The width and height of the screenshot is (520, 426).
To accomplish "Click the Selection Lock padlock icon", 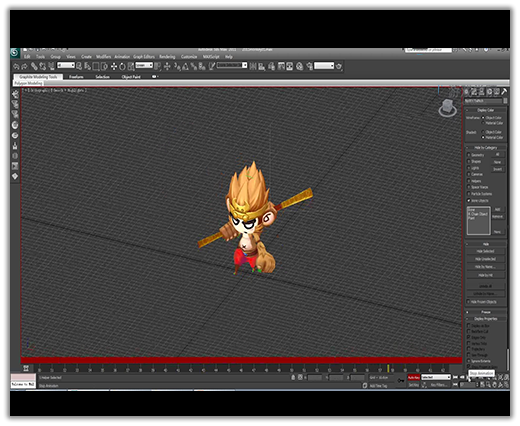I will point(293,377).
